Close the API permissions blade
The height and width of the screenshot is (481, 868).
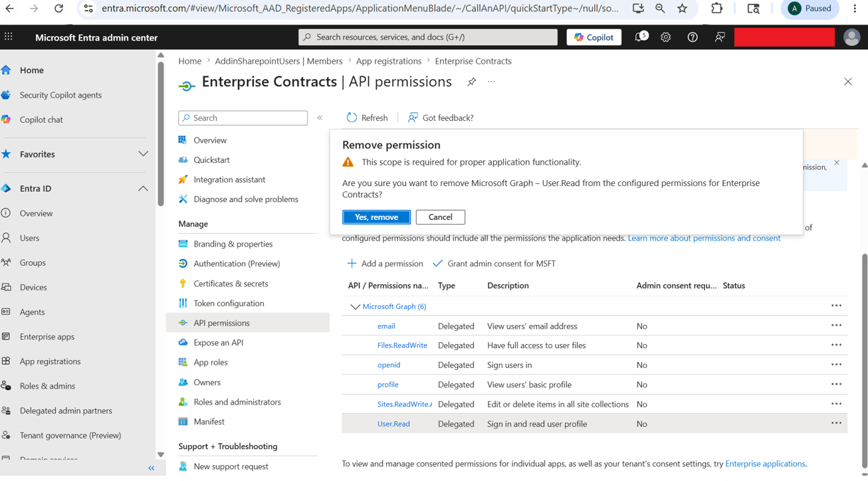point(847,82)
